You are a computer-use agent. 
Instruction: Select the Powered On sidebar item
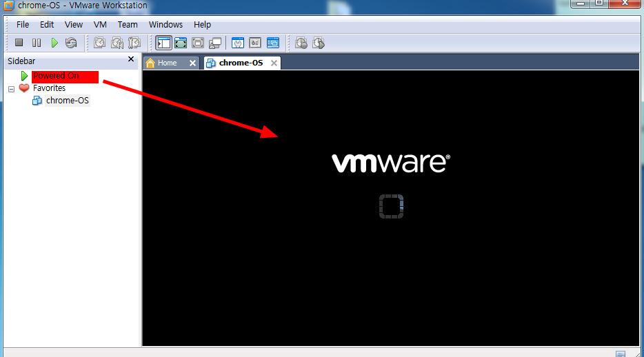tap(56, 76)
